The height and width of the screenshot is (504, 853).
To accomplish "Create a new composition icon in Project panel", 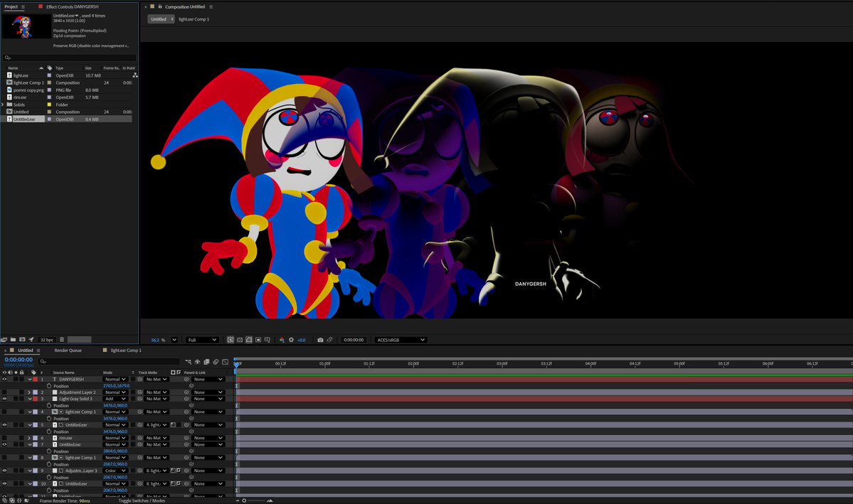I will click(22, 340).
